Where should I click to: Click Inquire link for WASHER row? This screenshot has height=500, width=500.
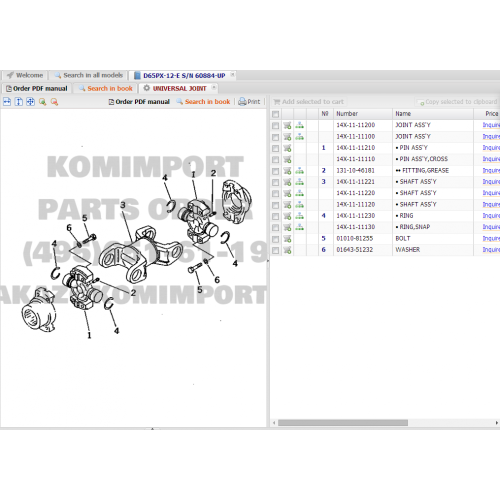(x=491, y=250)
